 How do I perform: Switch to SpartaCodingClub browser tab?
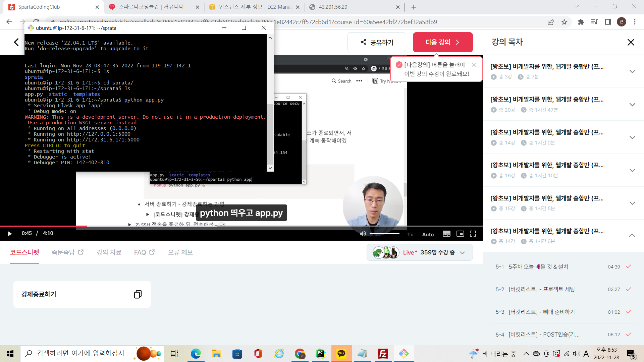pyautogui.click(x=54, y=7)
